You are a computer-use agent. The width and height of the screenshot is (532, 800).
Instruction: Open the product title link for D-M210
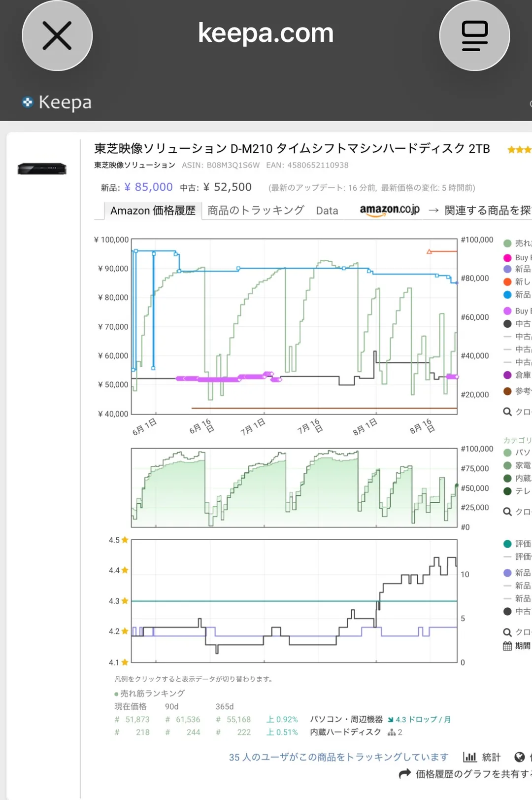[292, 148]
